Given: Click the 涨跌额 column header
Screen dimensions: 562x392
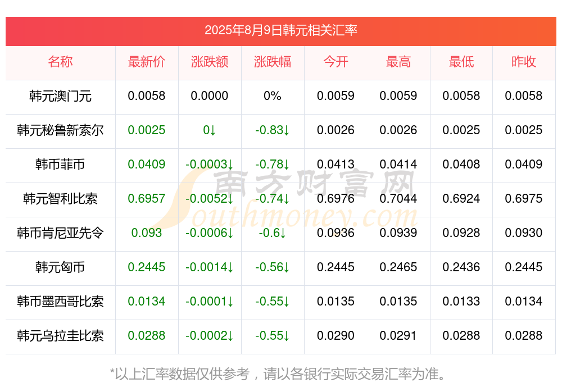Looking at the screenshot, I should pos(210,62).
